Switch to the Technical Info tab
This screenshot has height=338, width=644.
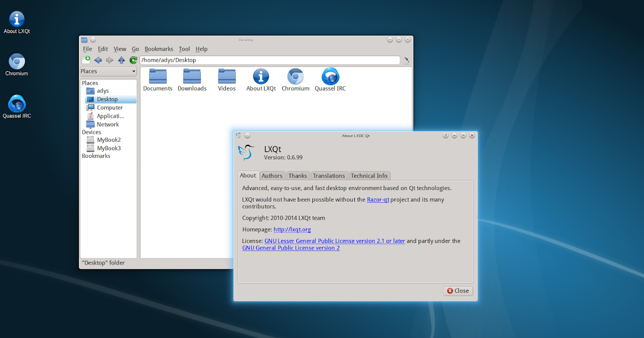369,176
